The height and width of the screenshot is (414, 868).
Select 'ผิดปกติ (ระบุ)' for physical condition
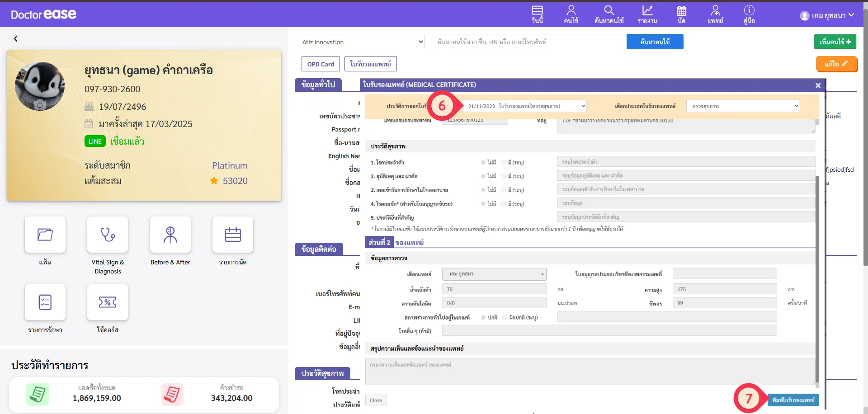(x=505, y=318)
